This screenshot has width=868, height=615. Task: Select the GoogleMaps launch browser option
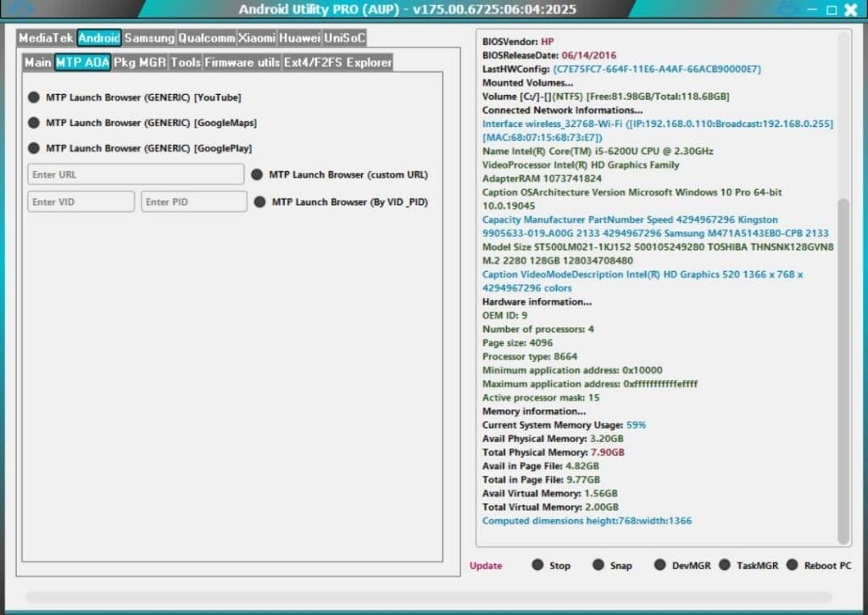coord(34,123)
